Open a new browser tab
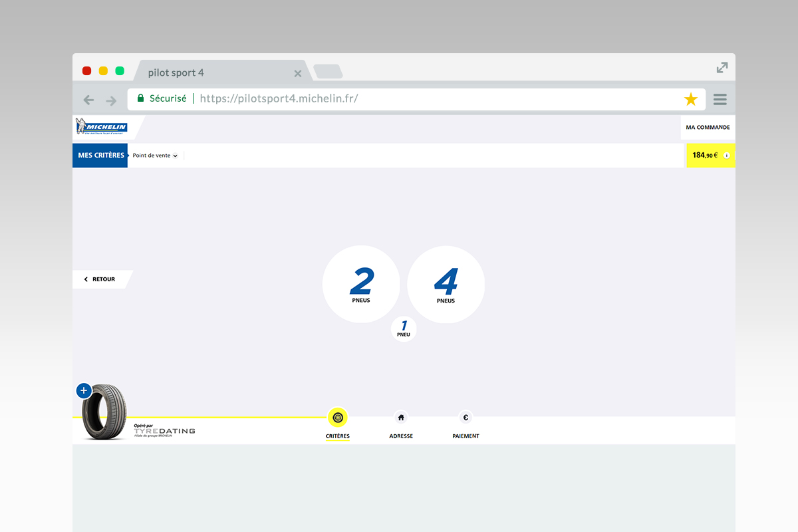The width and height of the screenshot is (798, 532). 328,71
